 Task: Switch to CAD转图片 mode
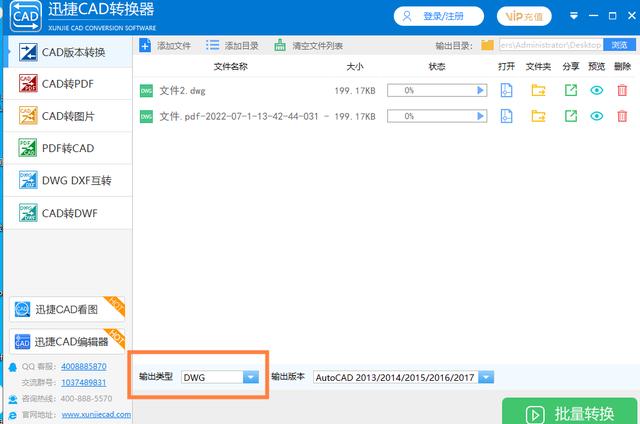(x=68, y=116)
